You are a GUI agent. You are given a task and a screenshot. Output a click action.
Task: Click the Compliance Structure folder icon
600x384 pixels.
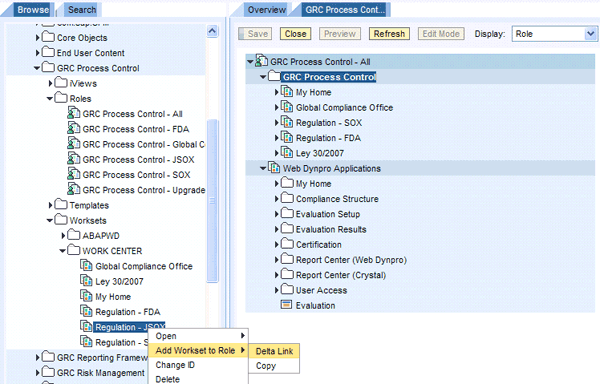(287, 198)
